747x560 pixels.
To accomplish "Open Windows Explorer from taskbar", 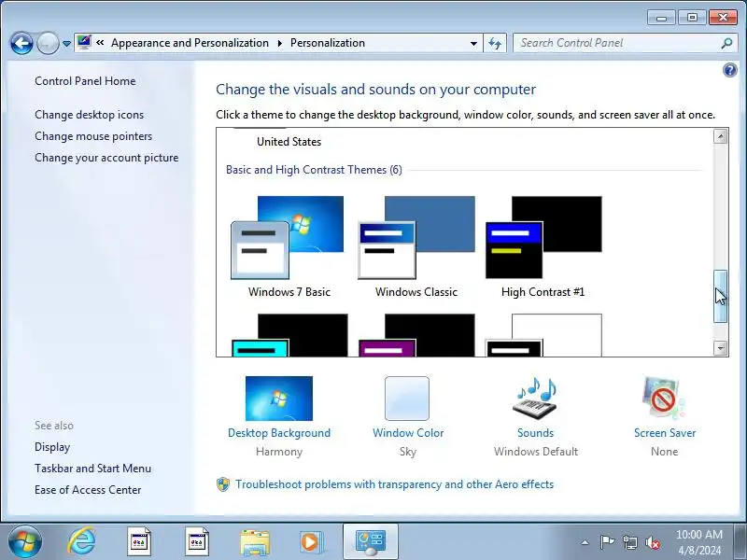I will click(x=255, y=542).
